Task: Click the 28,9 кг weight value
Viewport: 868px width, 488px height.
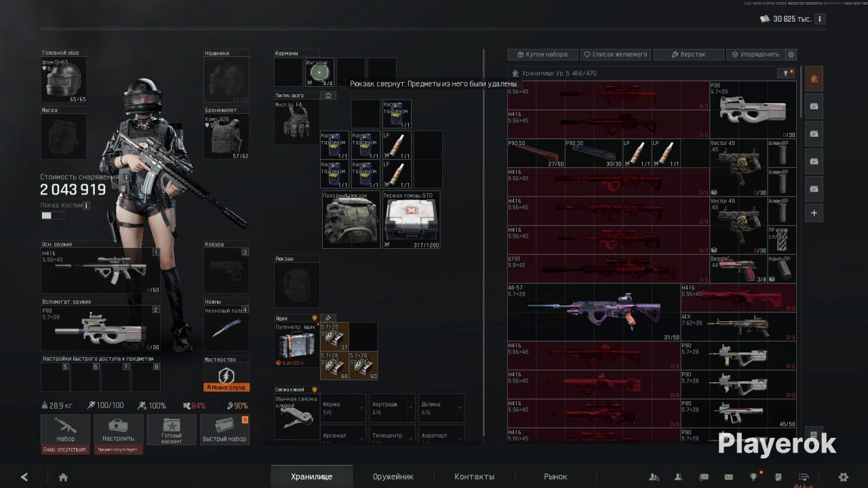Action: pos(62,405)
